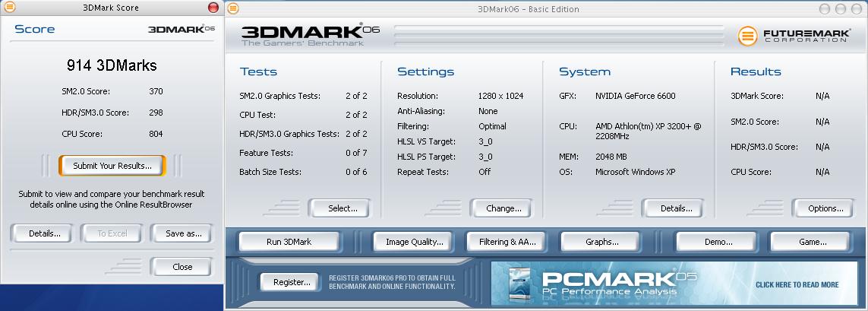Click the orange menu icon in 3DMark Score window
The height and width of the screenshot is (311, 868).
click(9, 7)
